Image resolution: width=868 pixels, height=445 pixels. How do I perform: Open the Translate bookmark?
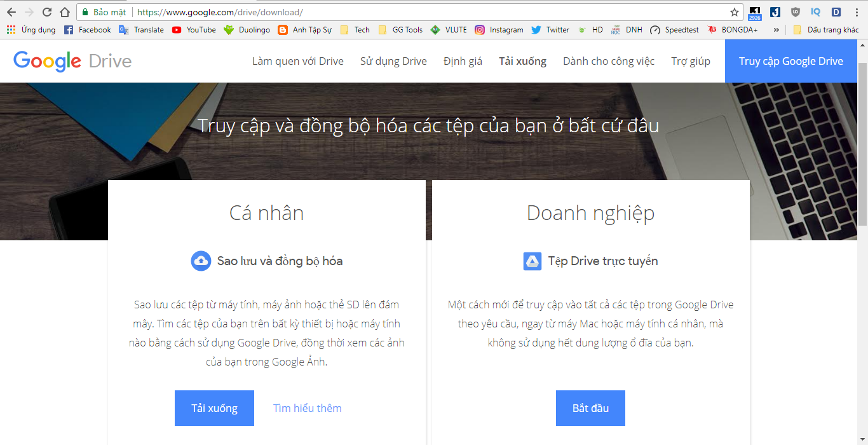click(141, 30)
